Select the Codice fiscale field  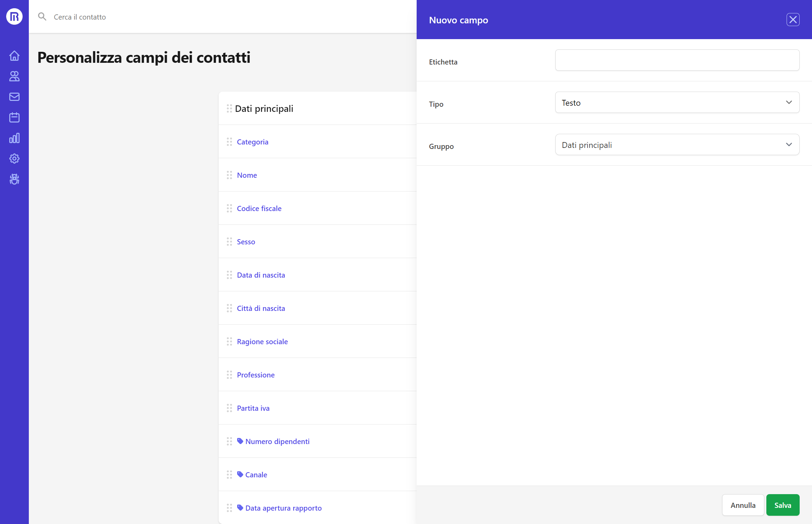coord(259,208)
